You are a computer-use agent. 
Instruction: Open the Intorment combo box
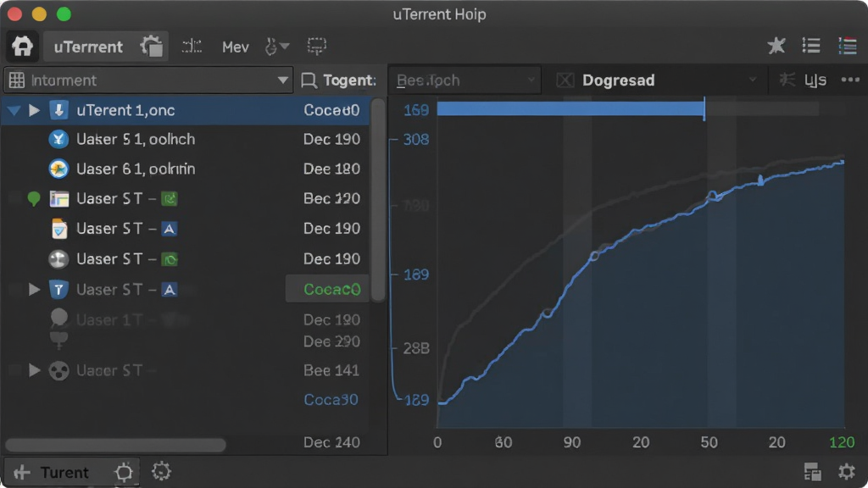point(148,80)
